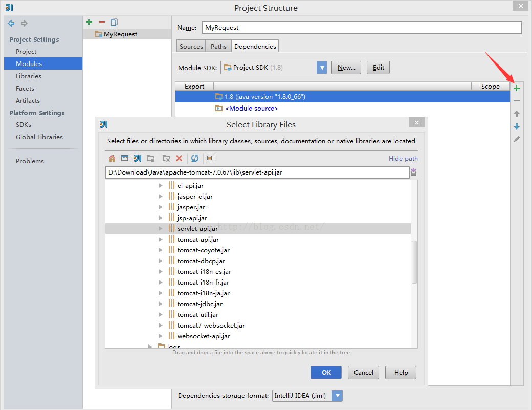This screenshot has width=532, height=410.
Task: Select the 1.8 java version dependency row
Action: pyautogui.click(x=343, y=96)
